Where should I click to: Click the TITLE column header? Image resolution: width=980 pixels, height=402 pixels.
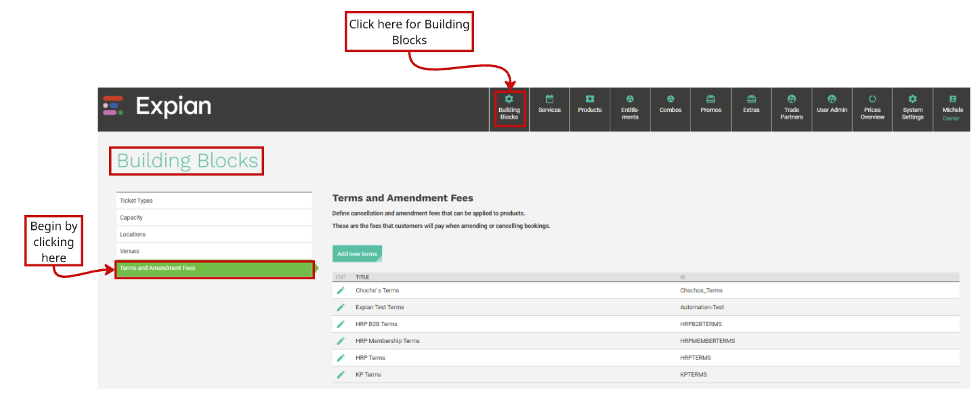click(x=362, y=277)
